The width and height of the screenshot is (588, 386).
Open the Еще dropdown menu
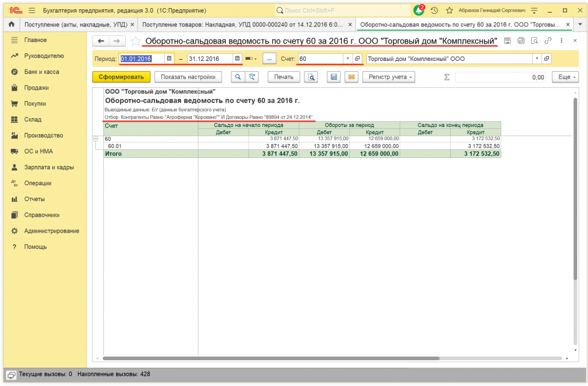coord(565,77)
